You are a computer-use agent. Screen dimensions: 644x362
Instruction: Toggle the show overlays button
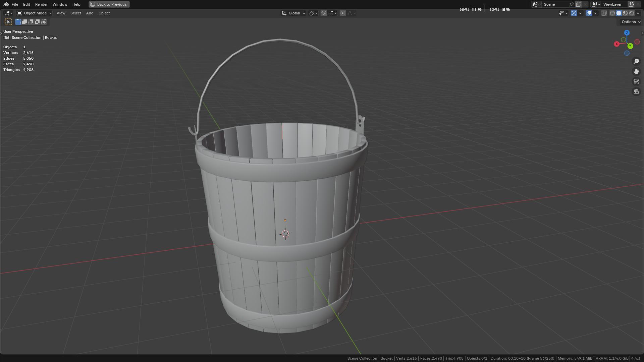(x=589, y=13)
